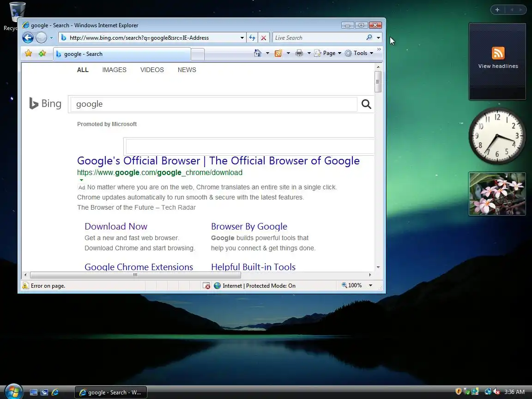Screen dimensions: 532x399
Task: Click the Bing logo
Action: pos(45,103)
